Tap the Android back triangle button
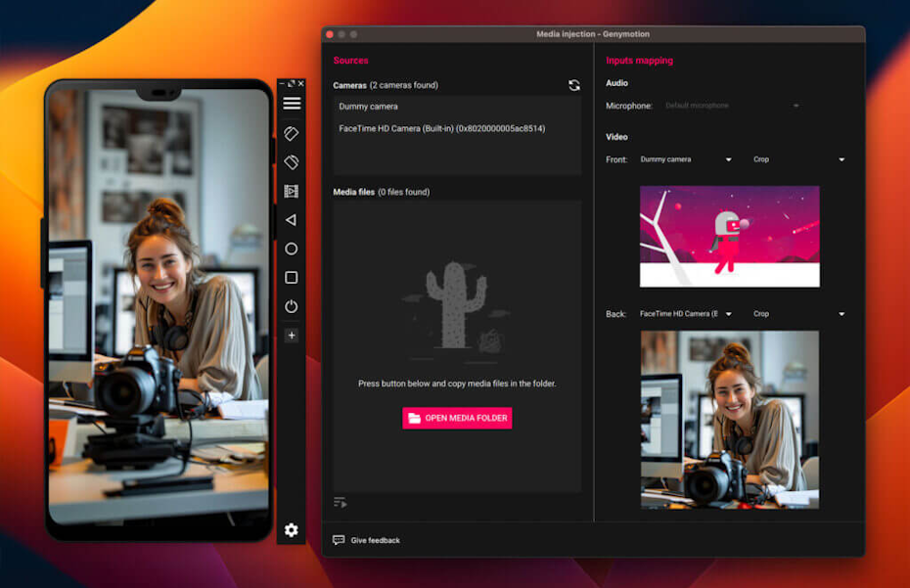Screen dimensions: 910x588 coord(292,220)
